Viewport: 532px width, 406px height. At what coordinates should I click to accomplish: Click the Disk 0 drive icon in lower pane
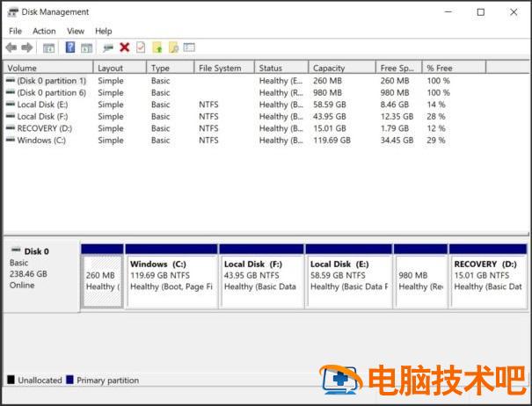[16, 250]
